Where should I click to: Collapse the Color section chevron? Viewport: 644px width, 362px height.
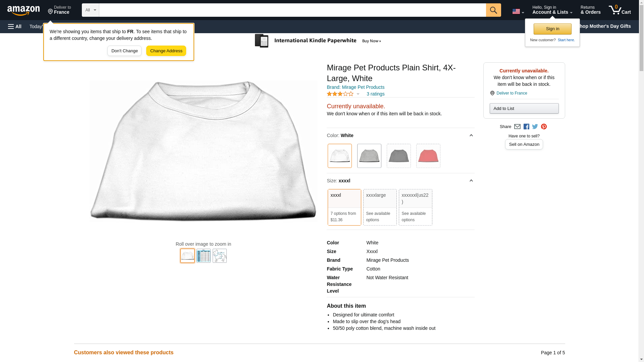(471, 135)
